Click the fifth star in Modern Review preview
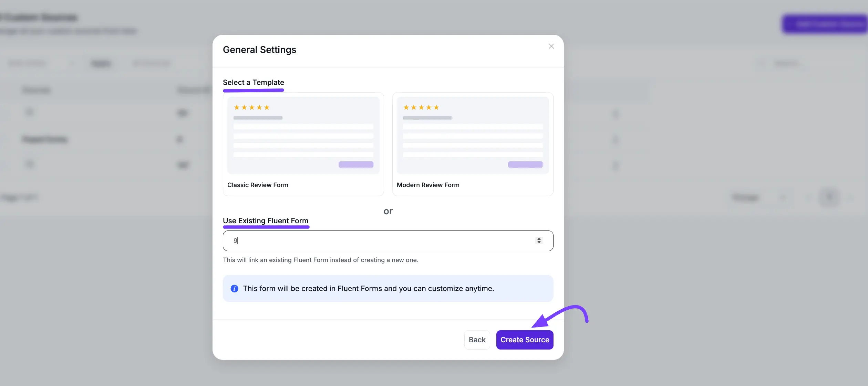The width and height of the screenshot is (868, 386). point(436,107)
